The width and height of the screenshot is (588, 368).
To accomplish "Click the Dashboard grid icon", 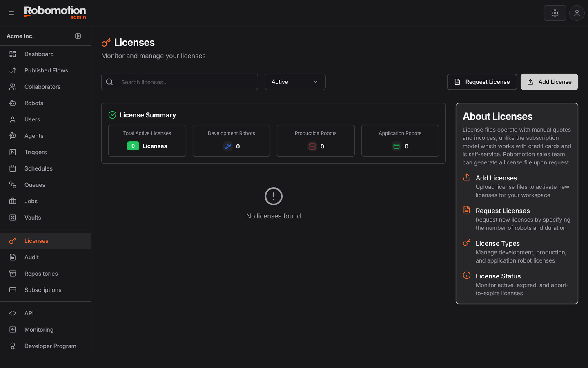I will click(x=13, y=54).
